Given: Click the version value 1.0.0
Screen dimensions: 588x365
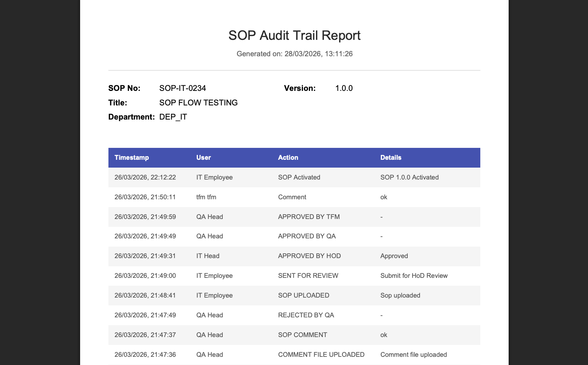Looking at the screenshot, I should pyautogui.click(x=344, y=88).
